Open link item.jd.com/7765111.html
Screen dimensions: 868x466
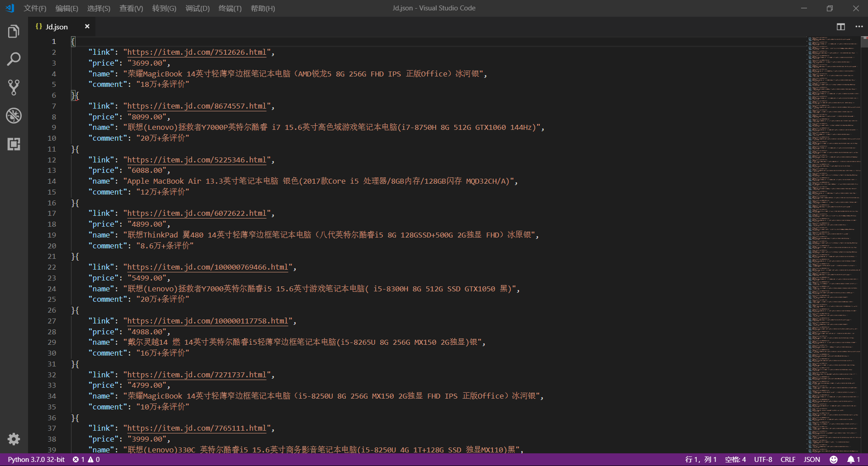tap(197, 428)
